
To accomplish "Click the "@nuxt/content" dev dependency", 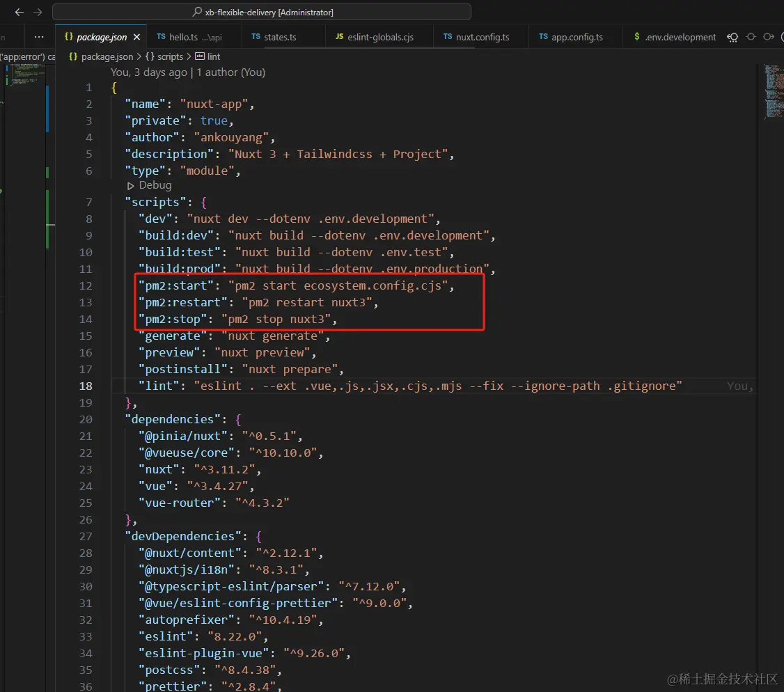I will (x=189, y=553).
